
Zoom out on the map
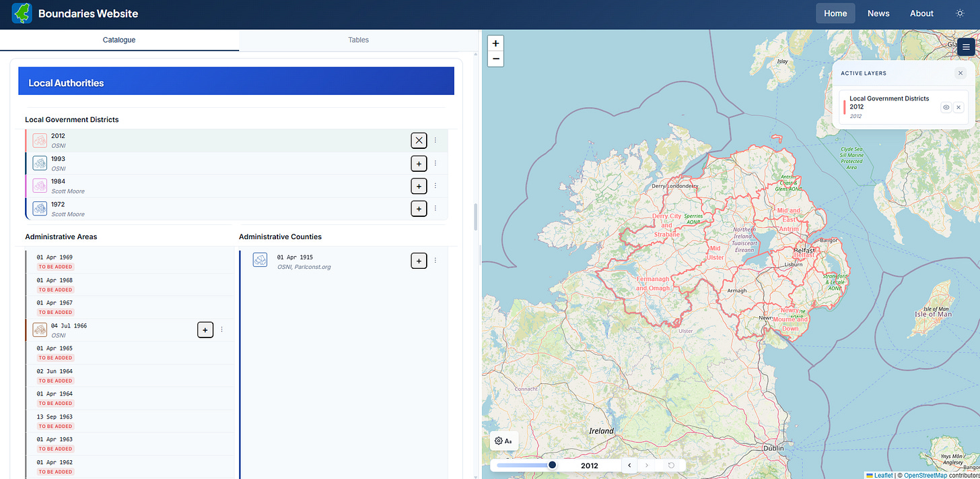[x=495, y=59]
